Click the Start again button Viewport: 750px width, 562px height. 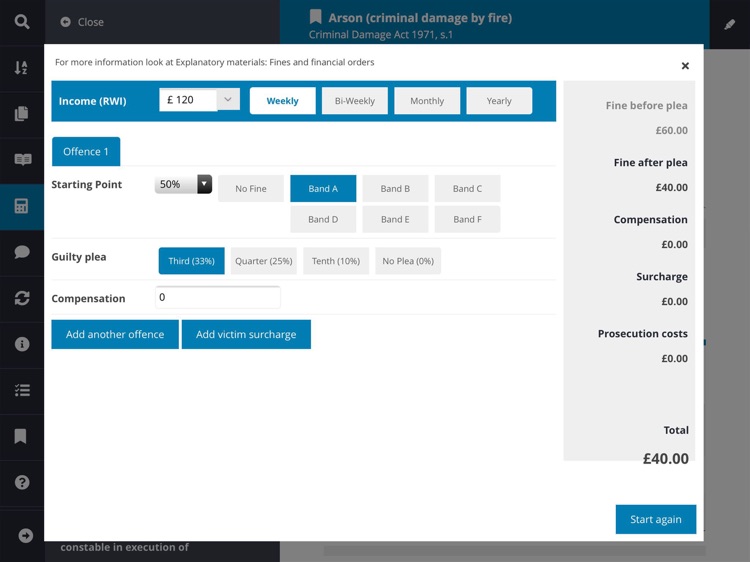[x=656, y=519]
